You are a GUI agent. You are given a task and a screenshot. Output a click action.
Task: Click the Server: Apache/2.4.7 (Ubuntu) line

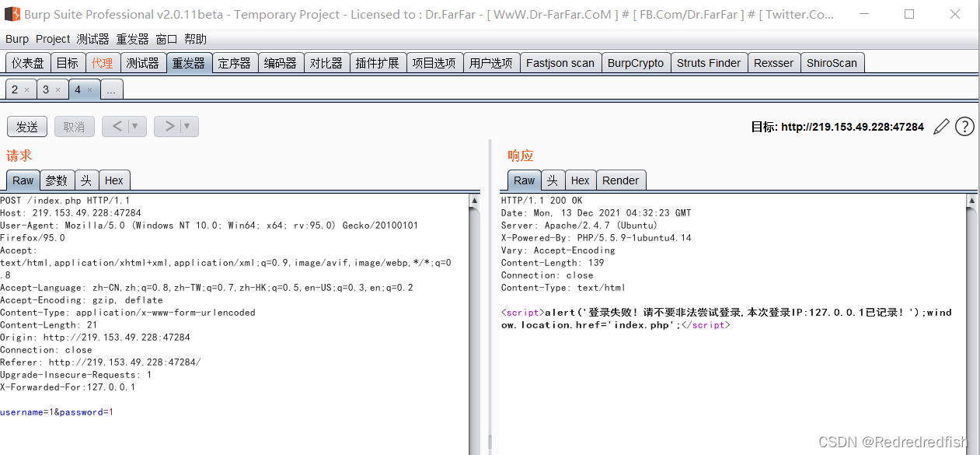(580, 226)
